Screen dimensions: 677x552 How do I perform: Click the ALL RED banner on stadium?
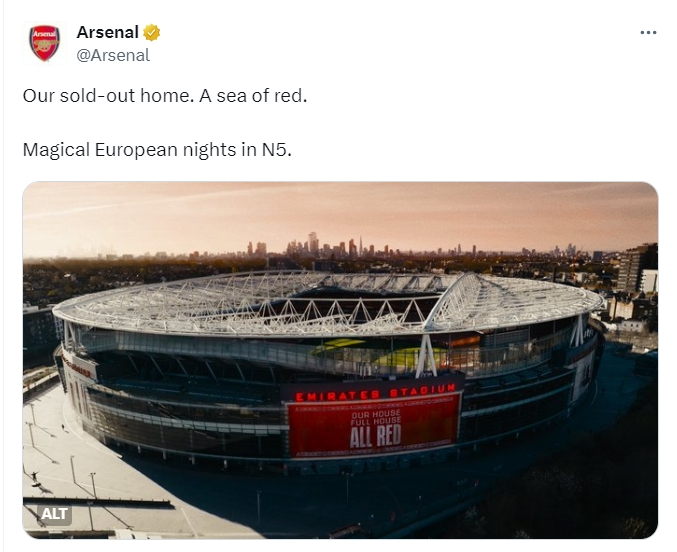click(375, 436)
